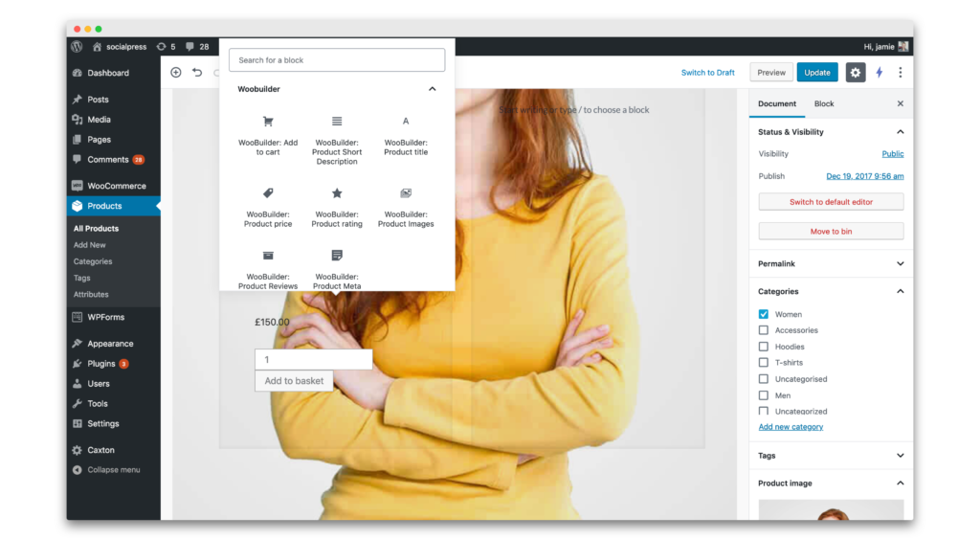980x540 pixels.
Task: Click the lightning bolt icon
Action: click(x=880, y=73)
